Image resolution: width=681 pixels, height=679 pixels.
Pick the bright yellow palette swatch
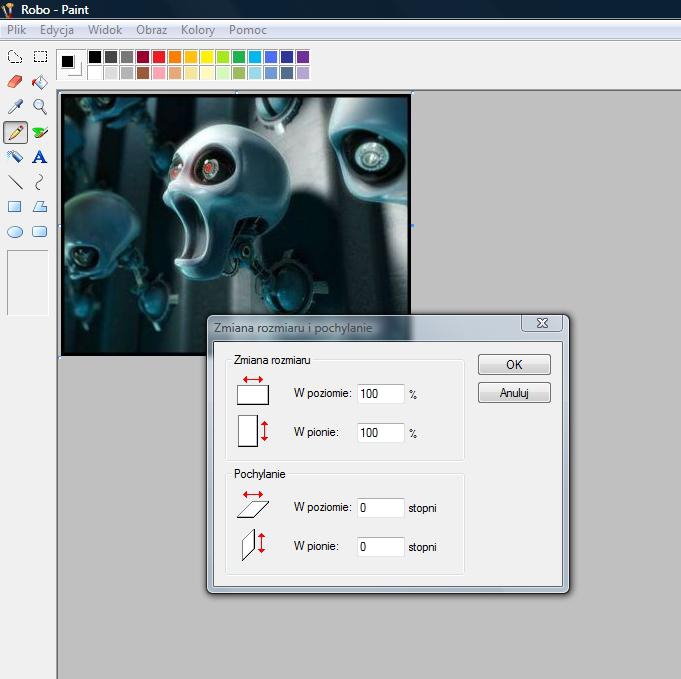[x=207, y=57]
